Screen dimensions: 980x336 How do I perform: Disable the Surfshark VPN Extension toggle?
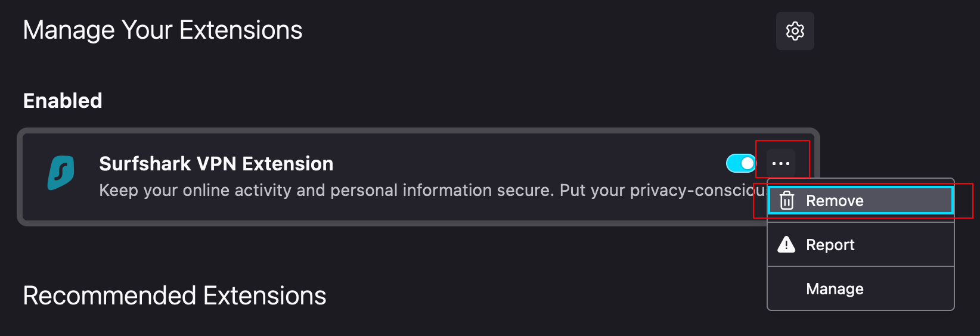coord(741,163)
